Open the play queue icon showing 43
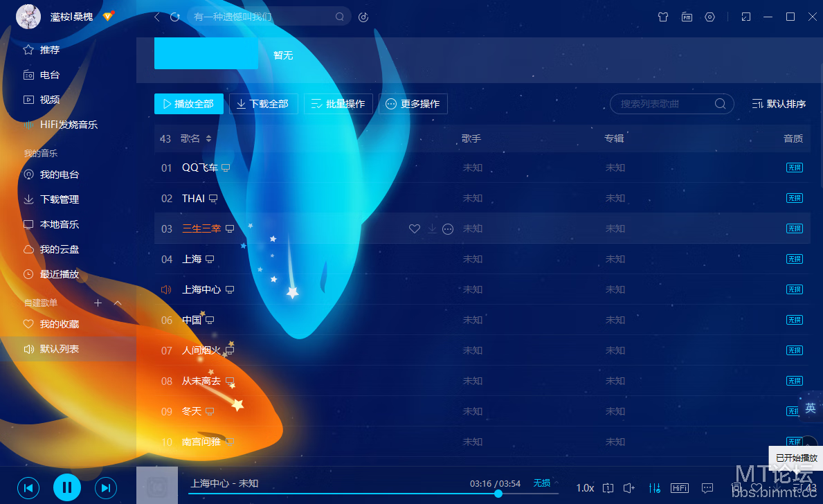The height and width of the screenshot is (504, 823). pos(805,488)
